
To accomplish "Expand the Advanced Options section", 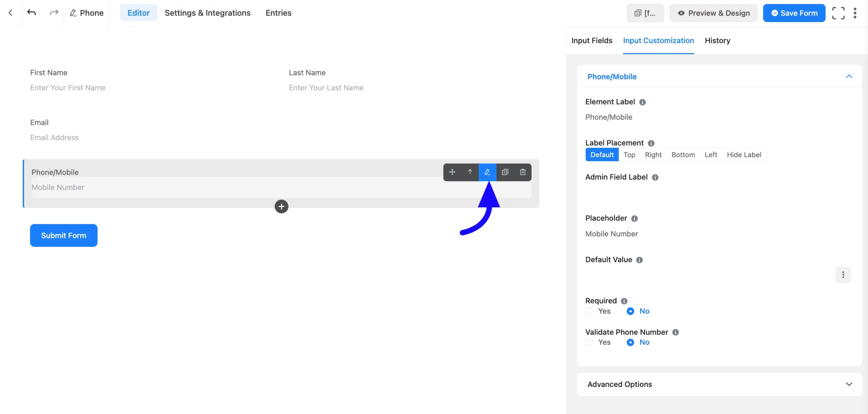I will coord(849,384).
